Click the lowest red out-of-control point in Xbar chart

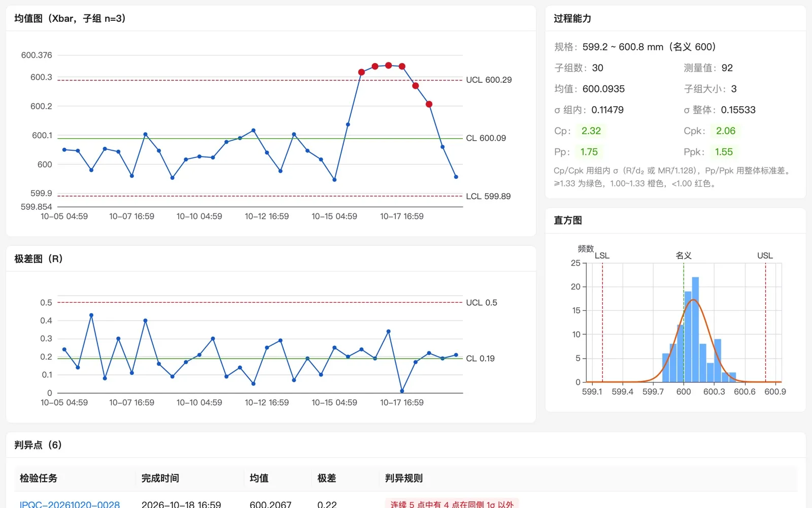click(x=429, y=104)
